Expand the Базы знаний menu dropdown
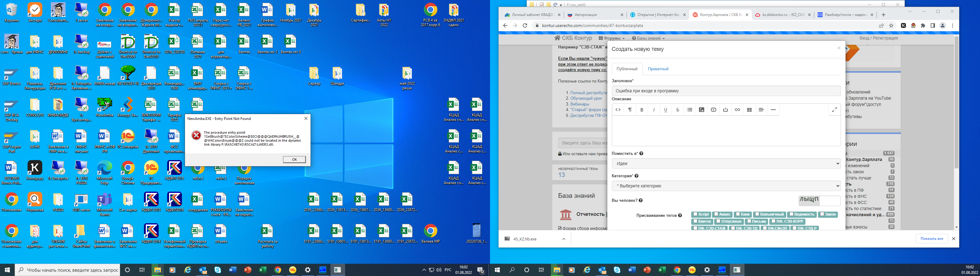 (648, 38)
